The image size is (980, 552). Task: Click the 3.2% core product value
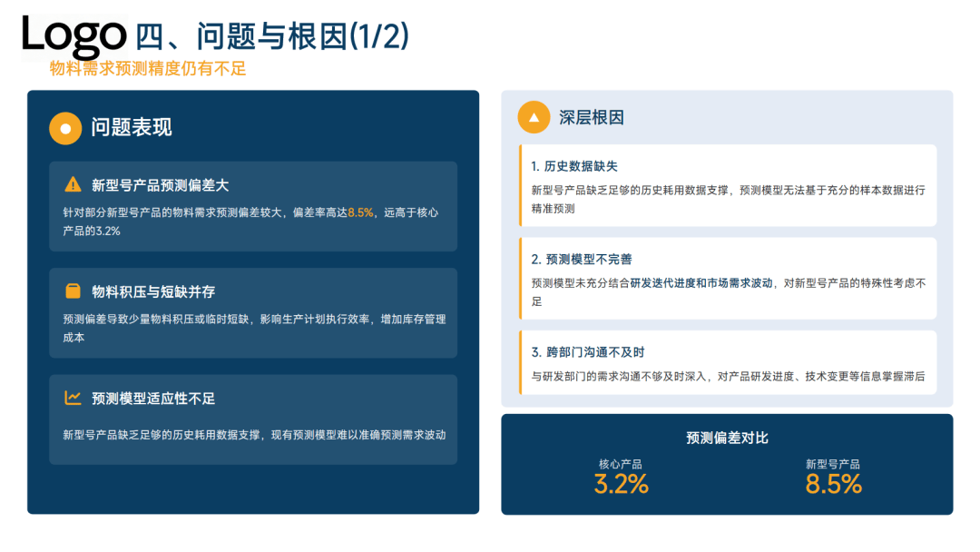point(622,485)
